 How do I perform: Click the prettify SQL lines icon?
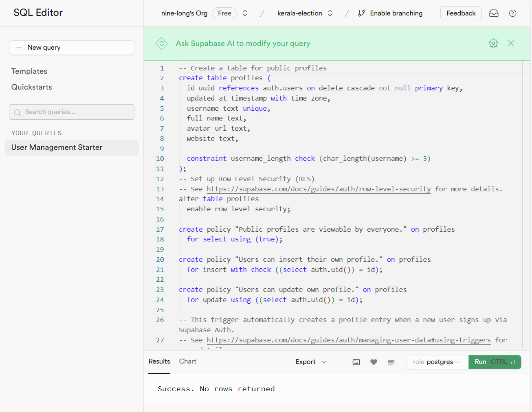point(391,362)
